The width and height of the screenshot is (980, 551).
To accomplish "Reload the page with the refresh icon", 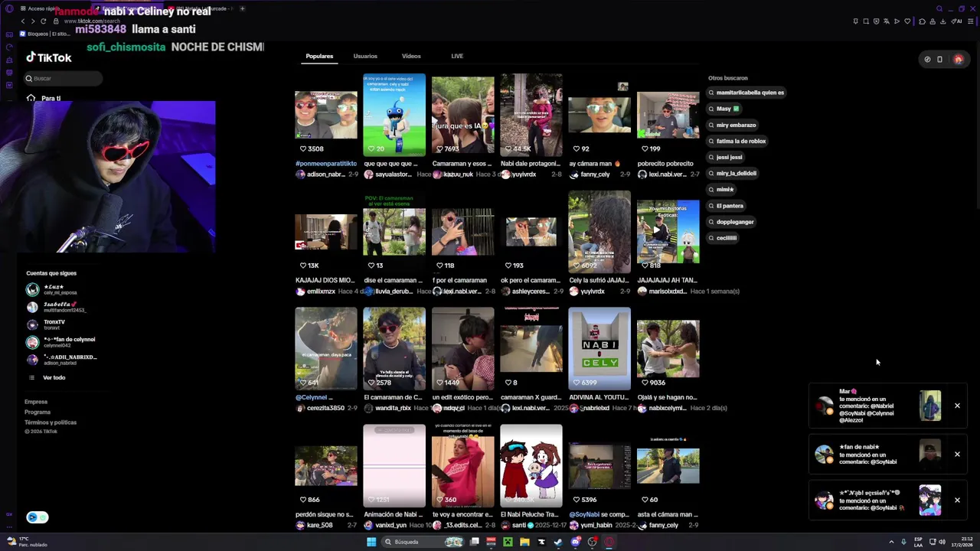I will tap(43, 21).
